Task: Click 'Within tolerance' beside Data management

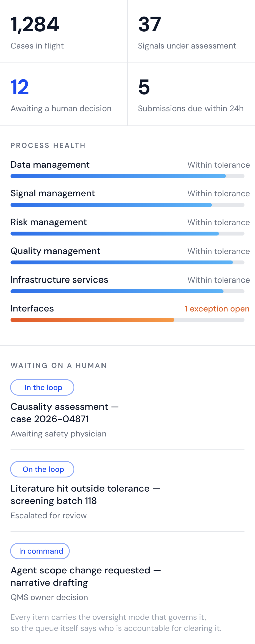Action: (219, 165)
